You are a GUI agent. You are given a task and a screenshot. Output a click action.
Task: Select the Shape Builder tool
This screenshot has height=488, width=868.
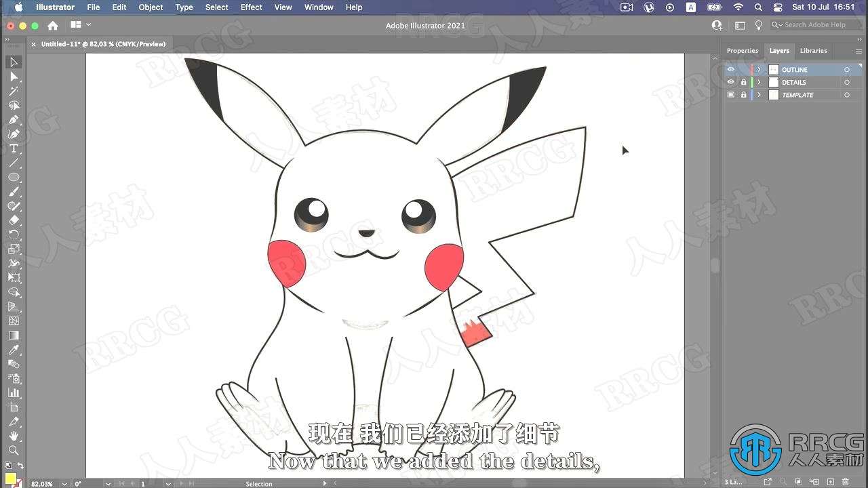[x=14, y=292]
